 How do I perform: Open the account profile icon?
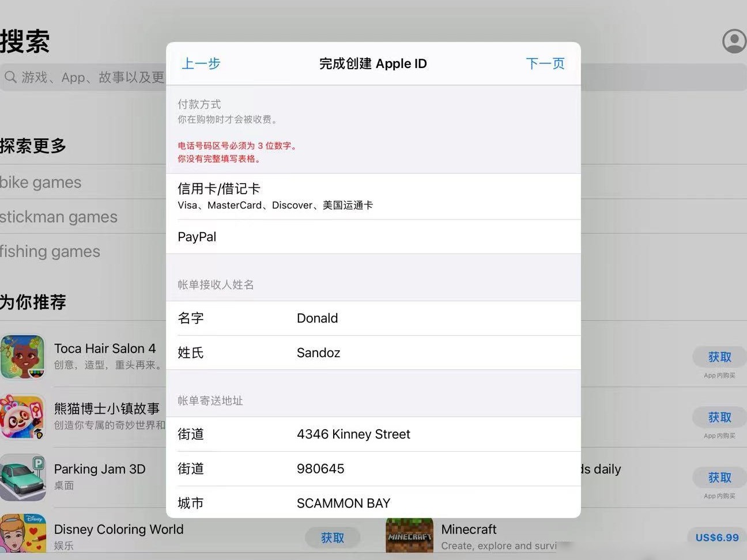click(734, 41)
